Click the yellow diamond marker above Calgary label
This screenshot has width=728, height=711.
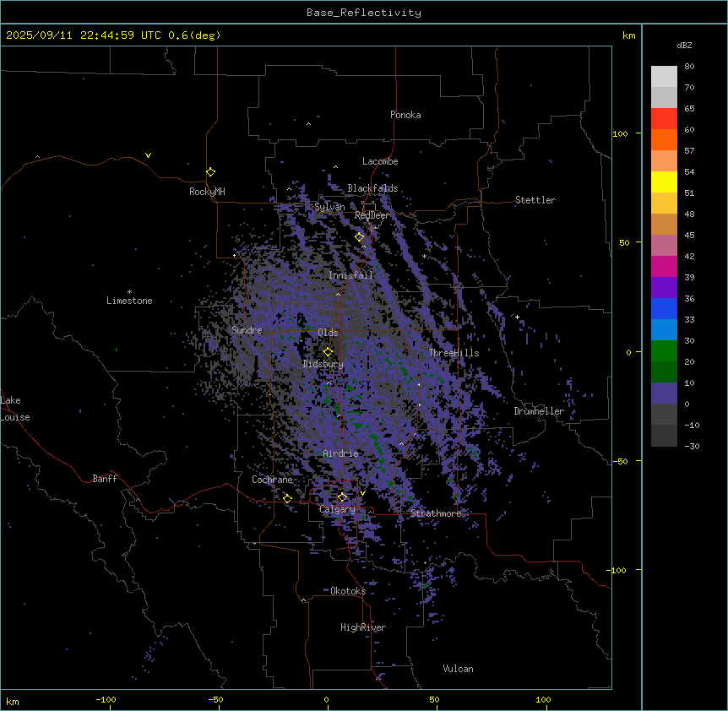(342, 497)
